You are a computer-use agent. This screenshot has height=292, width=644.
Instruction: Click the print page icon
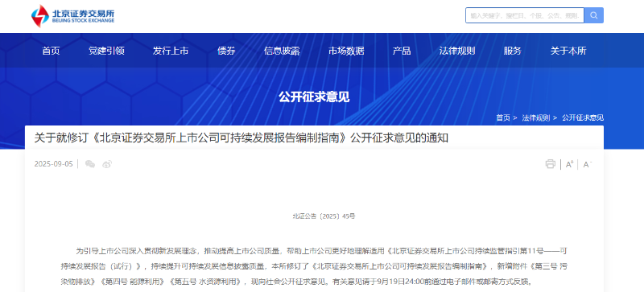point(551,164)
